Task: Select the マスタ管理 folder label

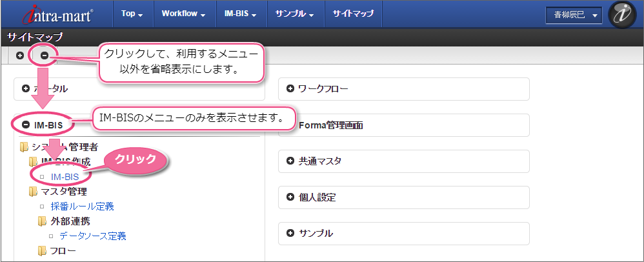Action: coord(64,192)
